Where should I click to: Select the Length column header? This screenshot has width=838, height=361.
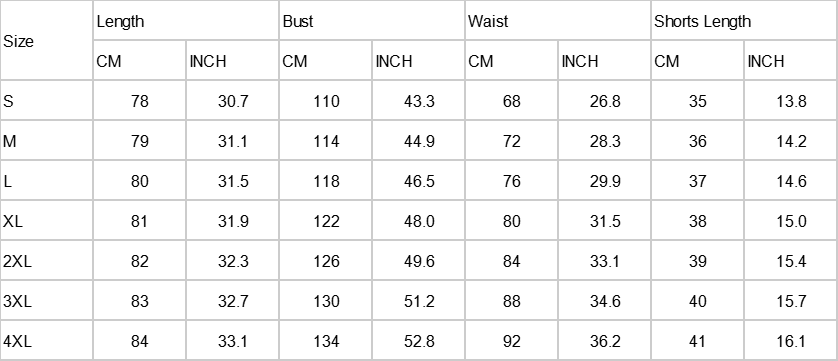pos(186,21)
